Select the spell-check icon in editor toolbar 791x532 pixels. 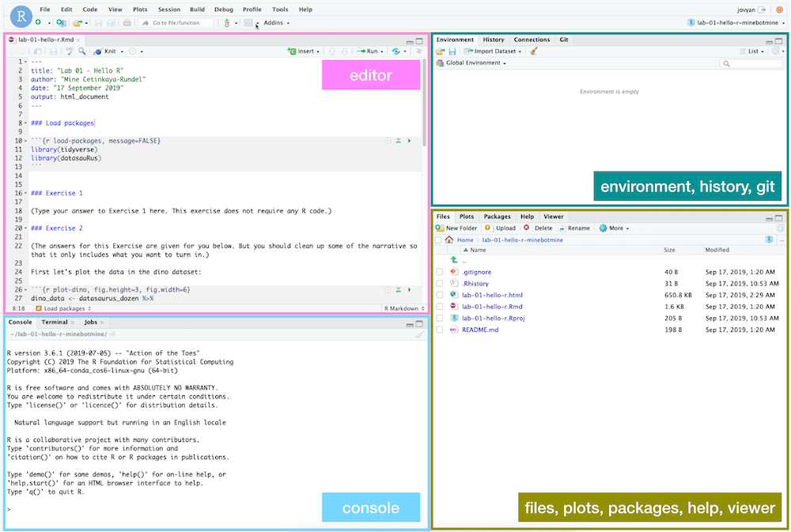pos(69,51)
